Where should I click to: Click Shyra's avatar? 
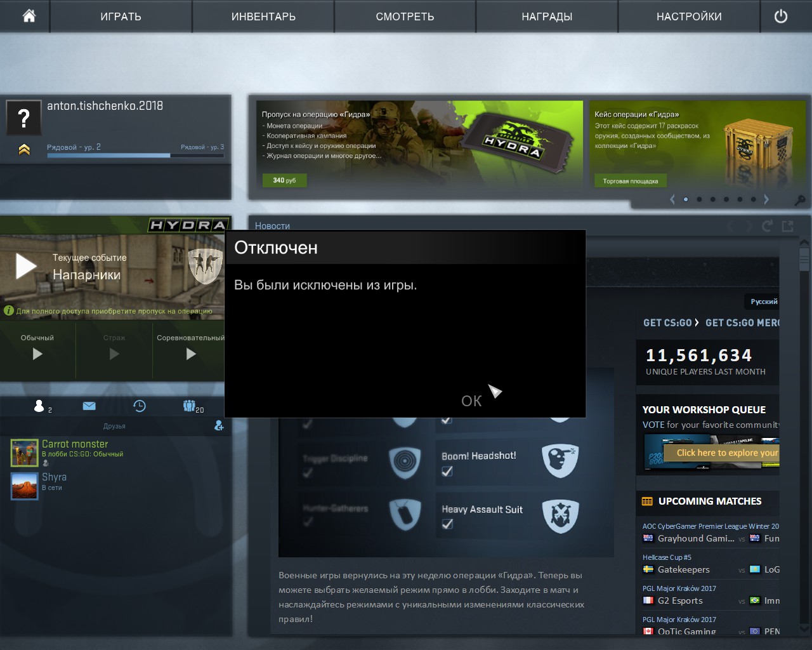(25, 486)
